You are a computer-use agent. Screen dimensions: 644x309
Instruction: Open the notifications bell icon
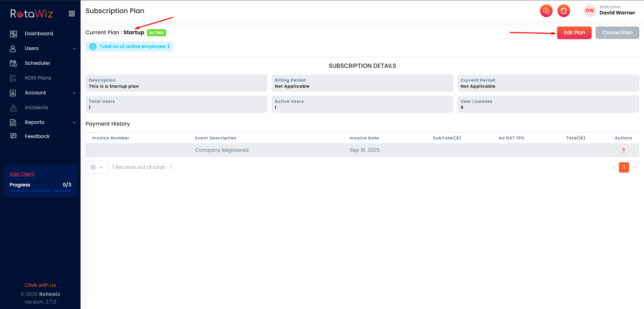click(563, 11)
